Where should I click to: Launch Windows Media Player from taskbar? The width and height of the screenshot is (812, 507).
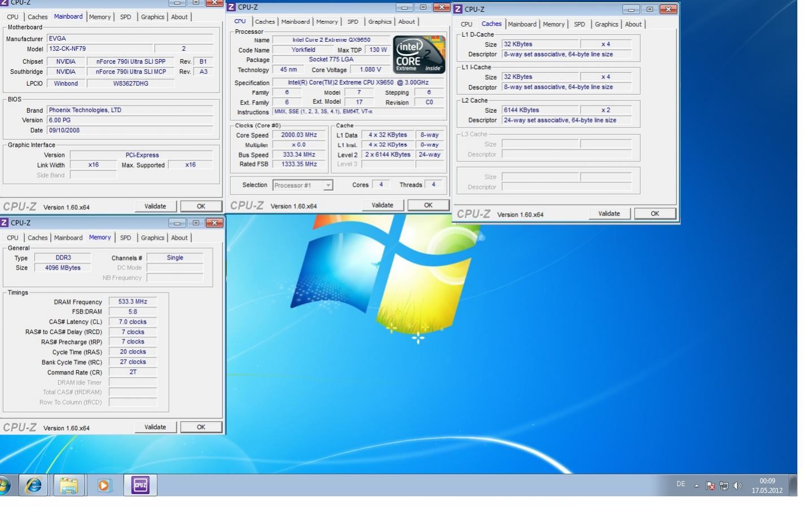104,485
